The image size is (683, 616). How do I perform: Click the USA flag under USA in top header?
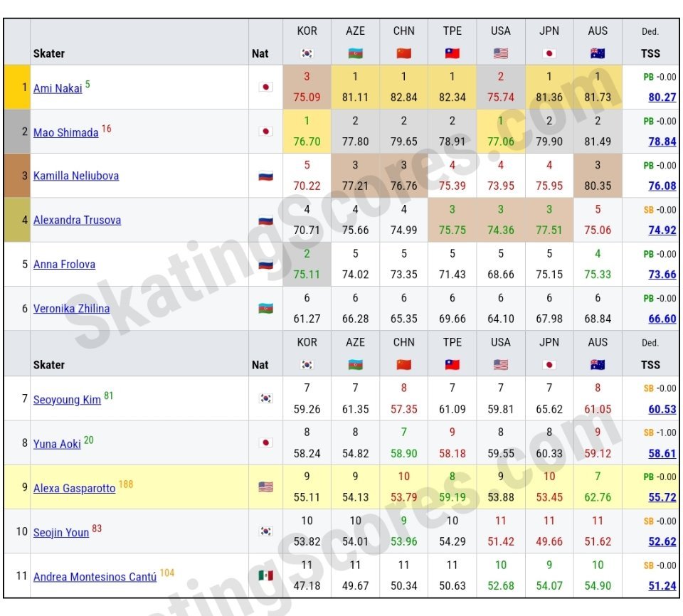500,53
